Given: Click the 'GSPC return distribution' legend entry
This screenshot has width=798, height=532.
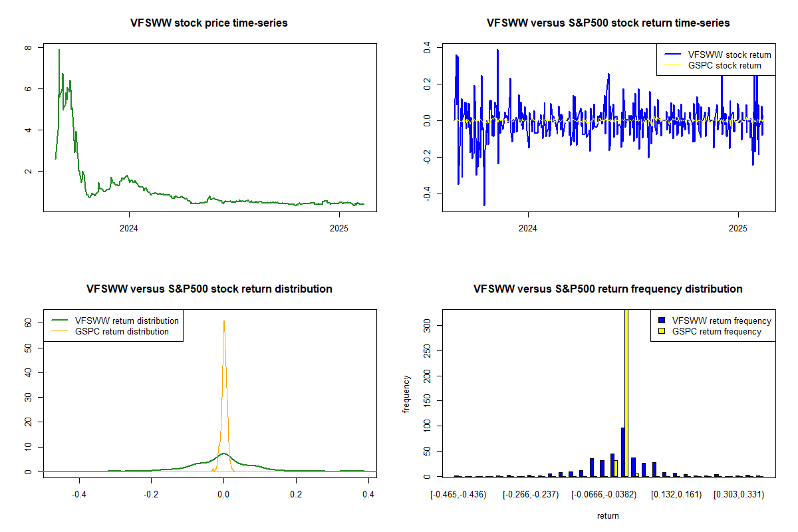Looking at the screenshot, I should tap(122, 331).
